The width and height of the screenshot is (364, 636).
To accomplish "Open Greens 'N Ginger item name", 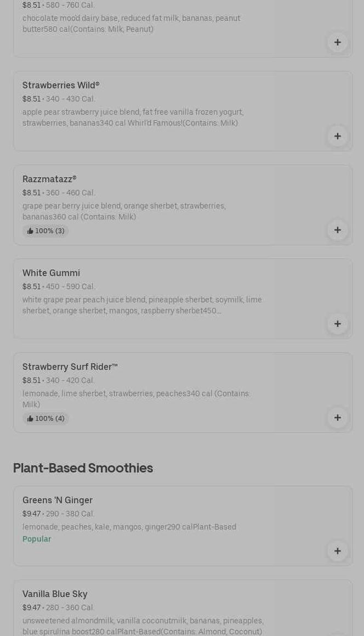I will click(x=58, y=500).
